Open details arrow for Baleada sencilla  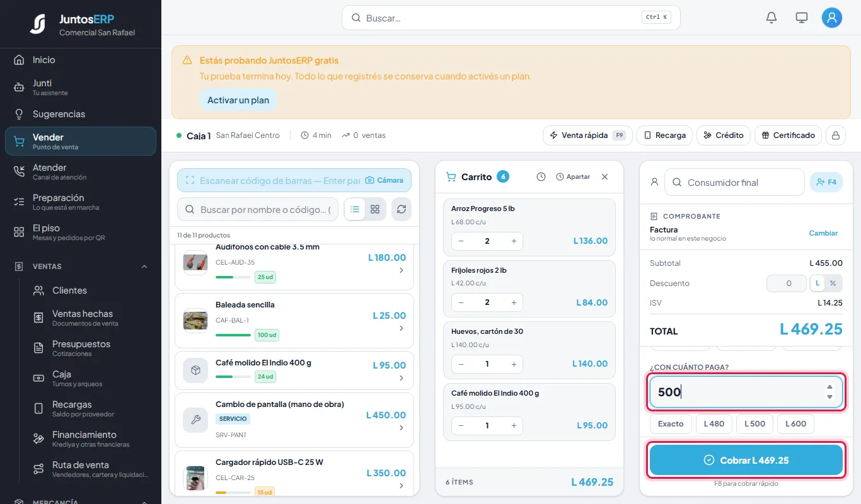tap(402, 329)
